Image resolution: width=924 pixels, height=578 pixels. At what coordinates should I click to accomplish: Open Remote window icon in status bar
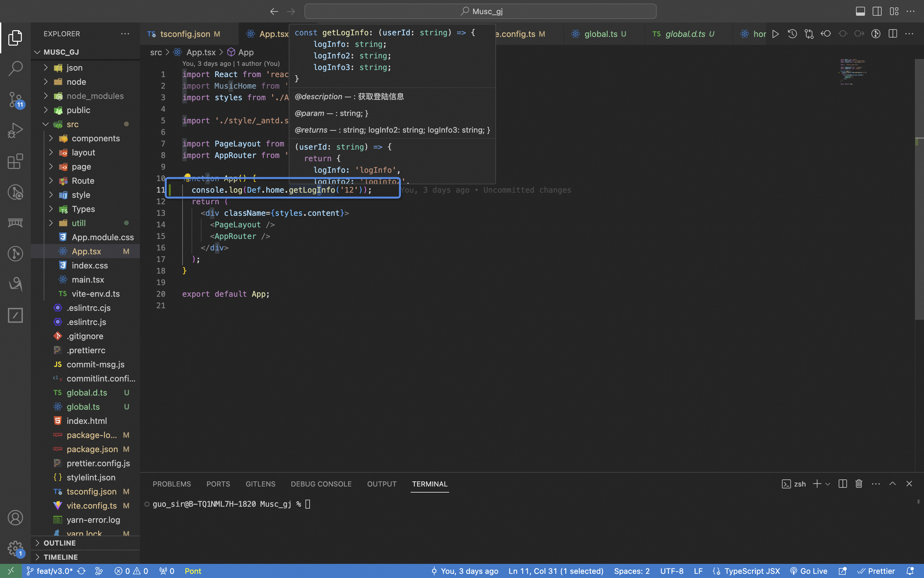point(11,571)
